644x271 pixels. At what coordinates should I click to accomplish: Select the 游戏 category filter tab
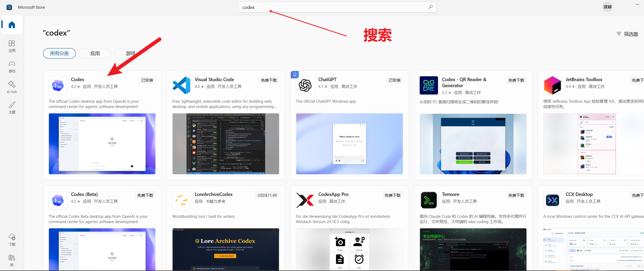coord(131,53)
